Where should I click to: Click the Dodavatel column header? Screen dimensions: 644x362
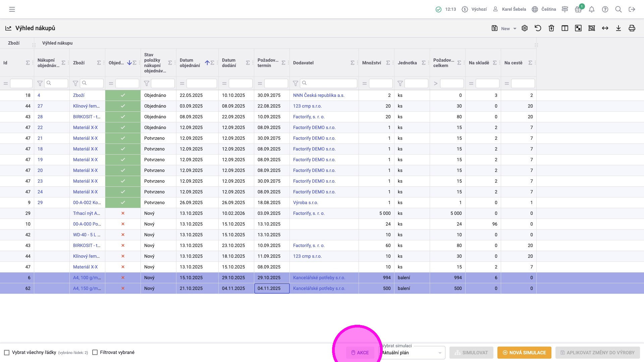coord(304,63)
